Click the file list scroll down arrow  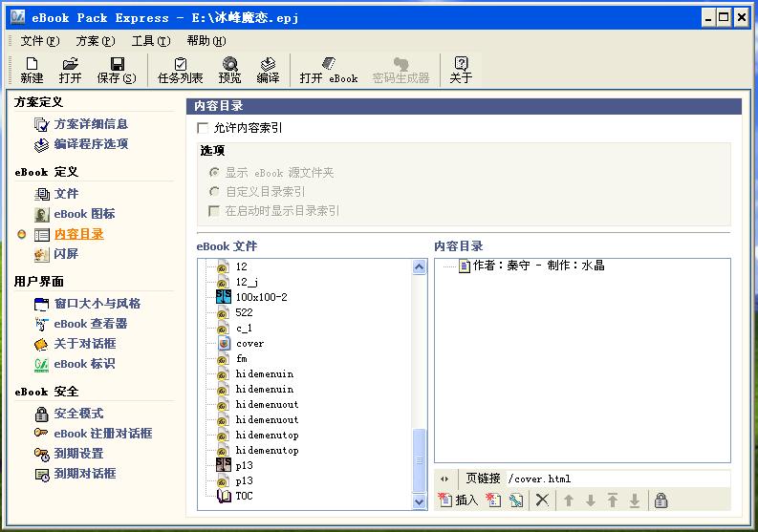419,501
